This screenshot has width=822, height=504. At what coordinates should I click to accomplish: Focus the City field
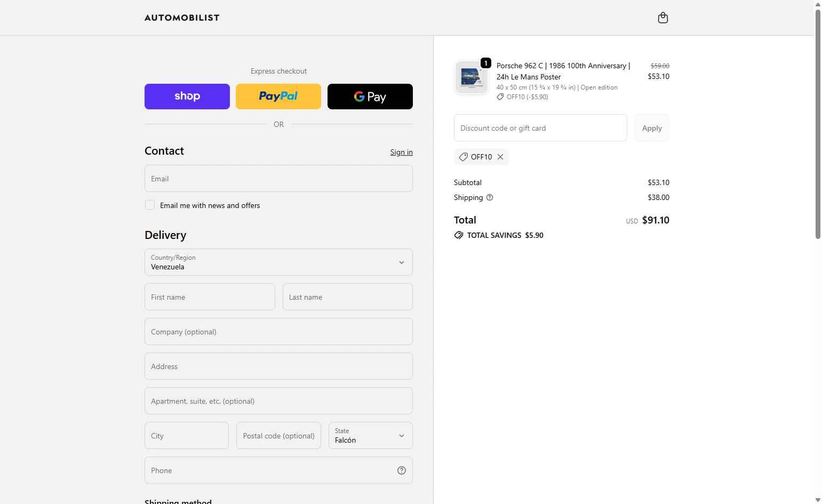[187, 436]
